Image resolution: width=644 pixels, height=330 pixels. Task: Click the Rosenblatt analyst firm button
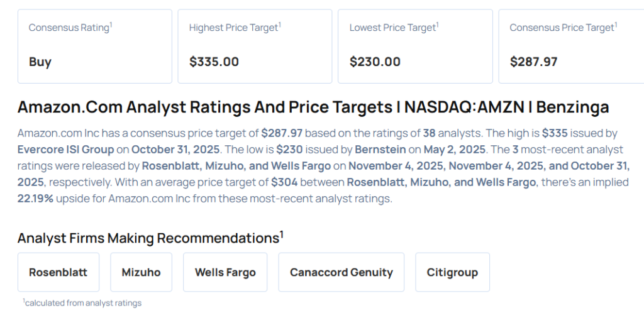point(58,272)
